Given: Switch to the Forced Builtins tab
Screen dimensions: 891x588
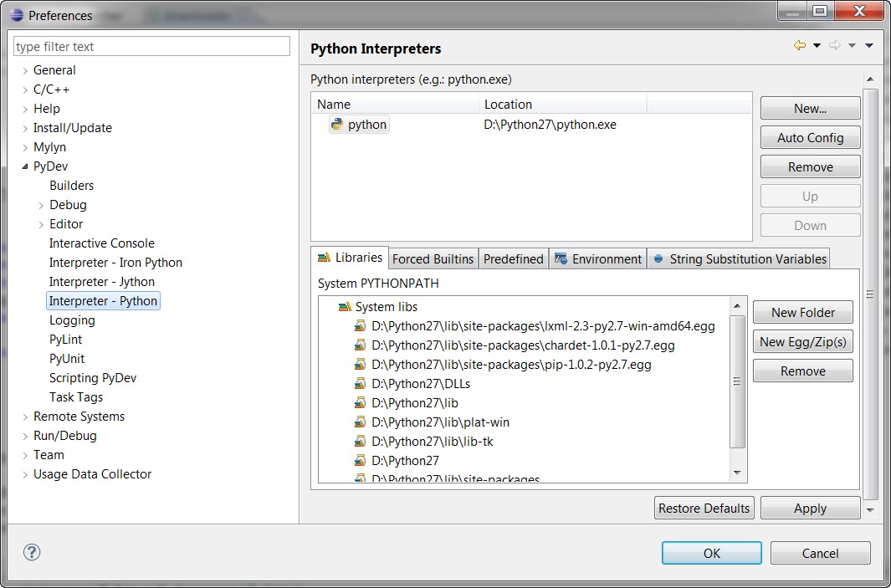Looking at the screenshot, I should click(433, 258).
